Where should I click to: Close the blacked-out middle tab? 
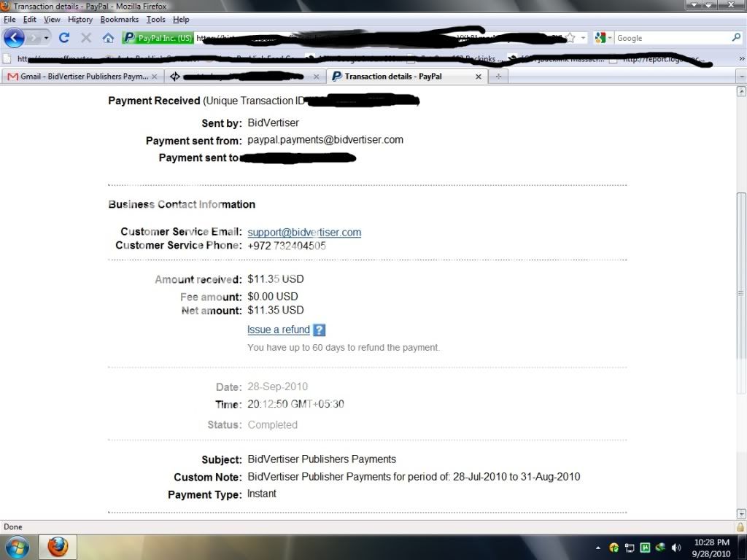coord(317,77)
